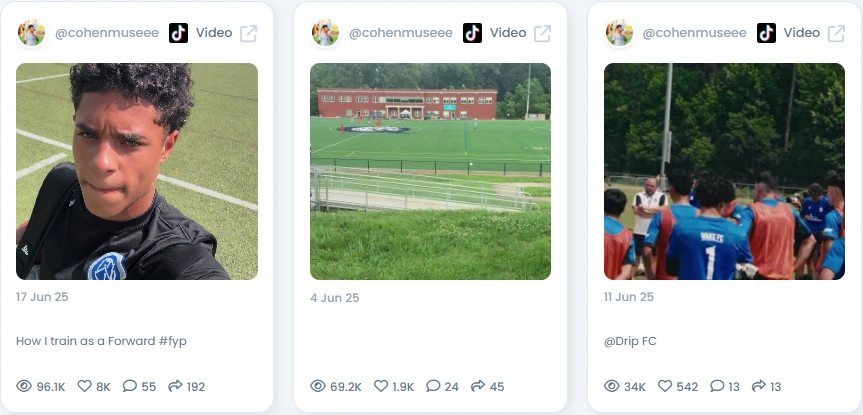Open the team huddle video thumbnail

(x=724, y=171)
